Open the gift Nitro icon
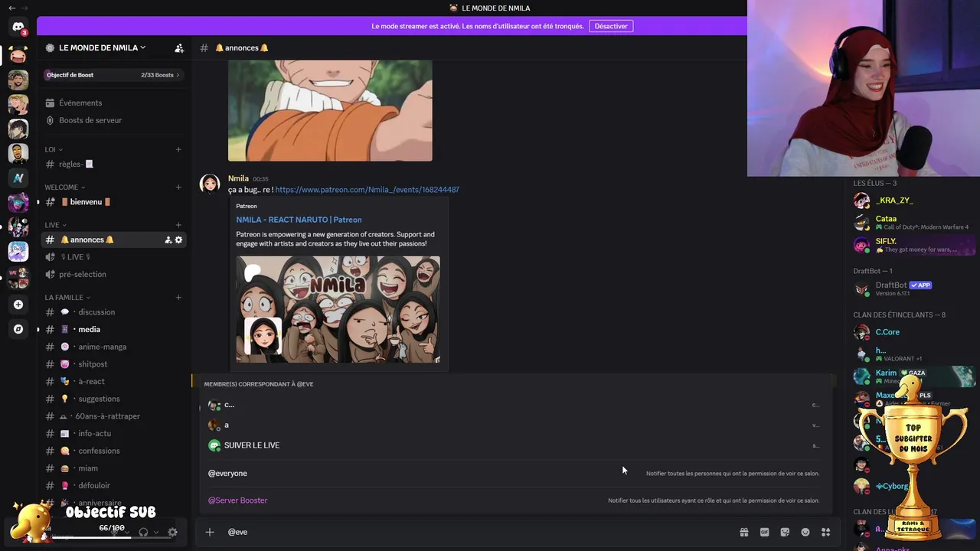The height and width of the screenshot is (551, 980). [x=743, y=532]
